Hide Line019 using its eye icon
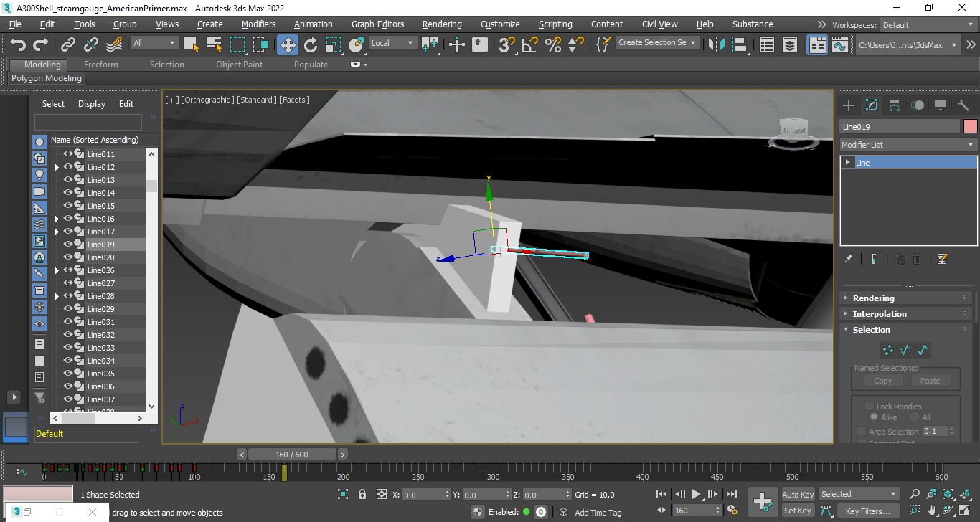 (x=68, y=245)
